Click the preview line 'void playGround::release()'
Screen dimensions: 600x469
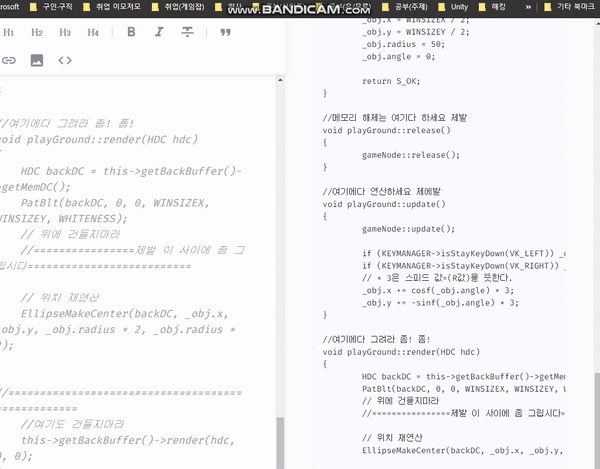tap(386, 130)
